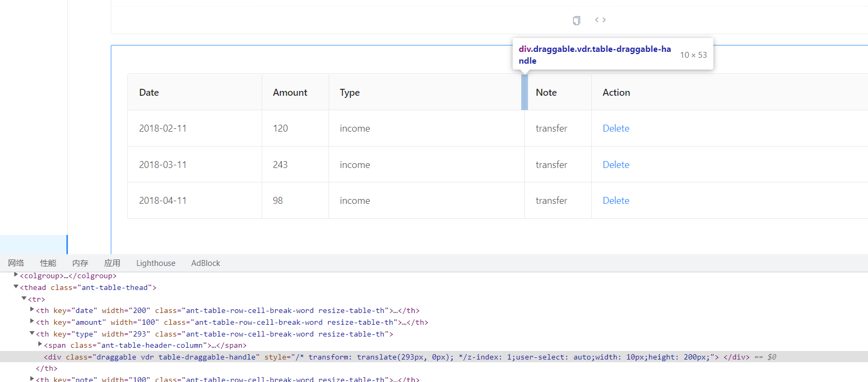Select the 内存 tab
Viewport: 868px width, 382px height.
(80, 263)
